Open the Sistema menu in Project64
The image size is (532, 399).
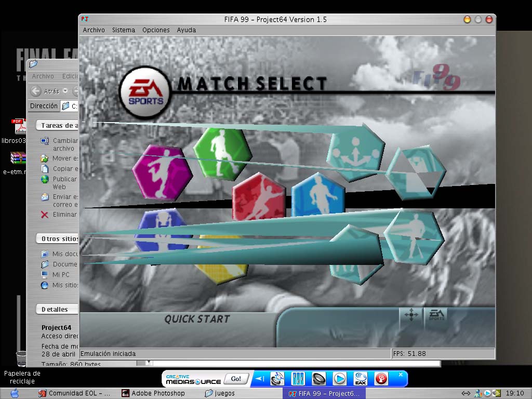pos(124,30)
